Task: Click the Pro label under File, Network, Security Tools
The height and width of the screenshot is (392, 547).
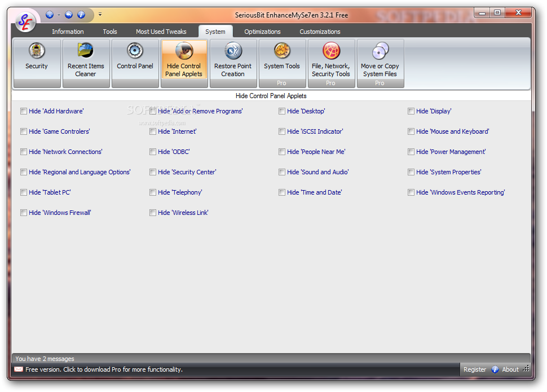Action: coord(330,83)
